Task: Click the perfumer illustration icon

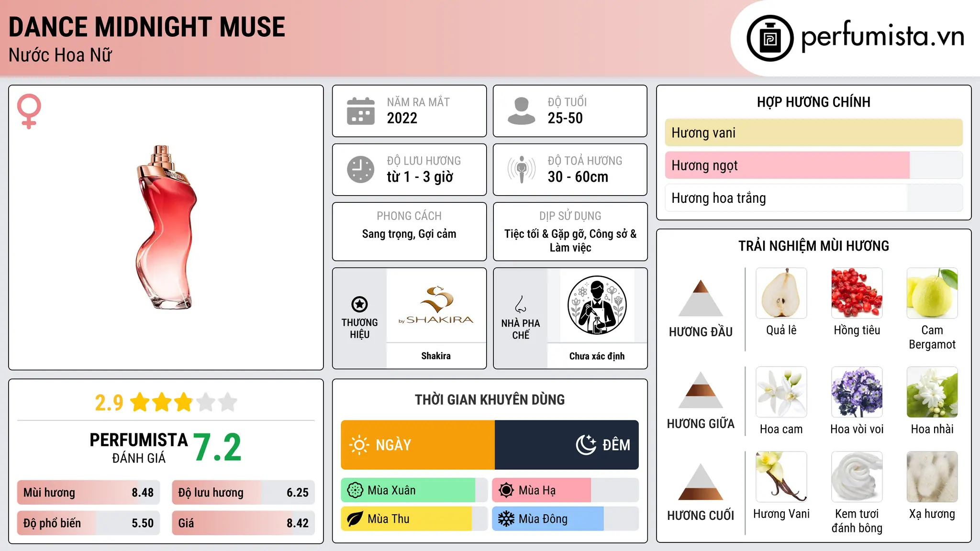Action: coord(597,305)
